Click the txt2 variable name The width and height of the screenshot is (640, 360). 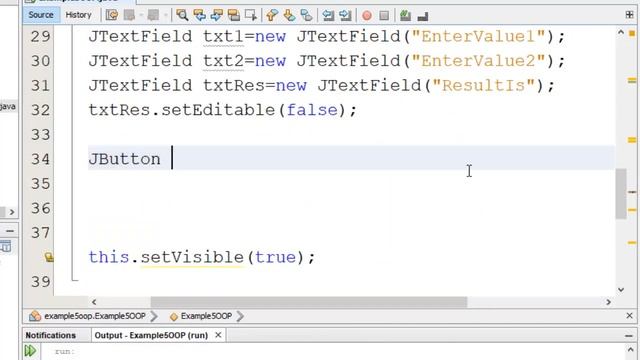click(x=223, y=61)
